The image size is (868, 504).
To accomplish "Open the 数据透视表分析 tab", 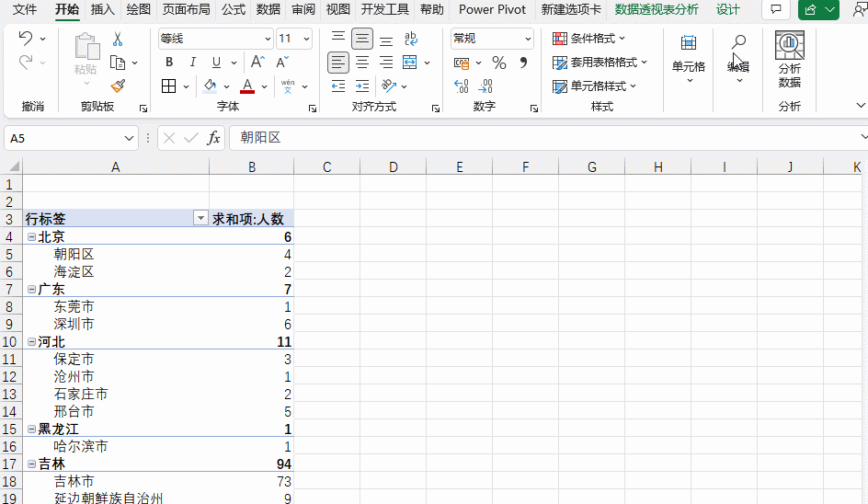I will click(x=657, y=9).
